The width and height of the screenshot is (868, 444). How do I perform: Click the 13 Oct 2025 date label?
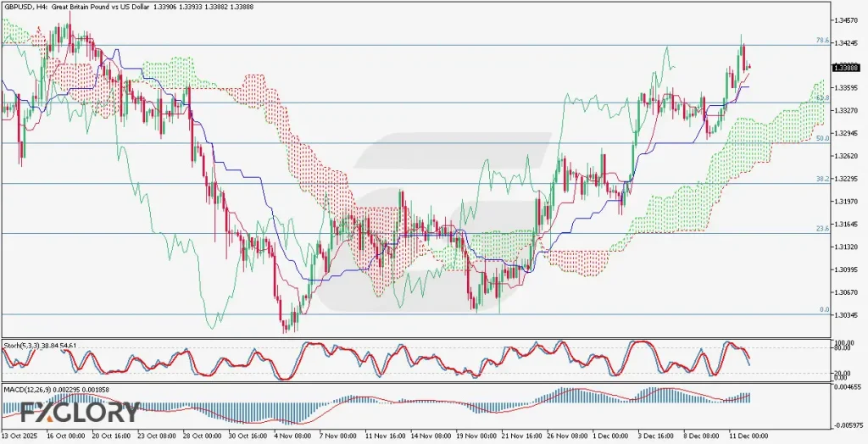20,436
